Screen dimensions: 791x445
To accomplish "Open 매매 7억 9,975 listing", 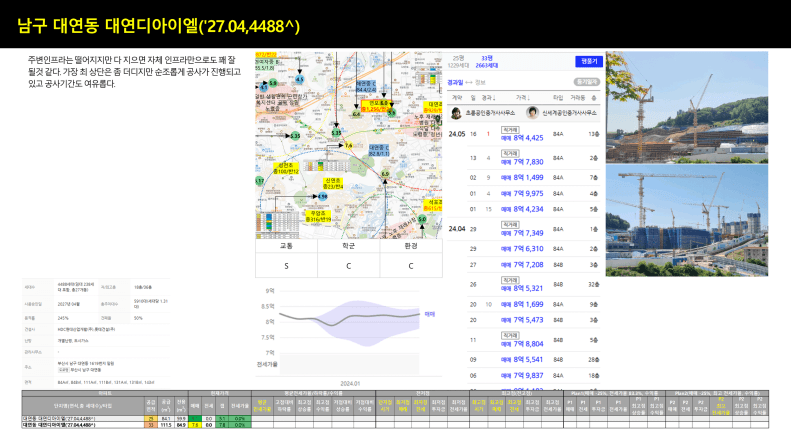I will point(522,194).
